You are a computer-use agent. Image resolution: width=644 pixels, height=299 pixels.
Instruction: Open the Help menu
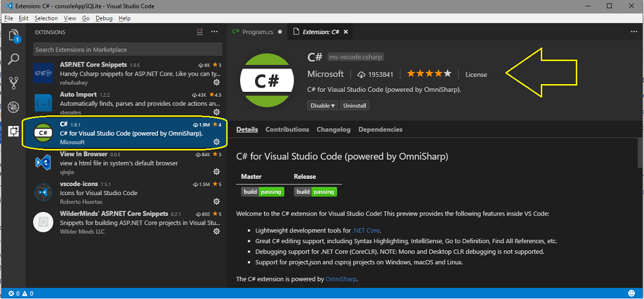[x=124, y=19]
